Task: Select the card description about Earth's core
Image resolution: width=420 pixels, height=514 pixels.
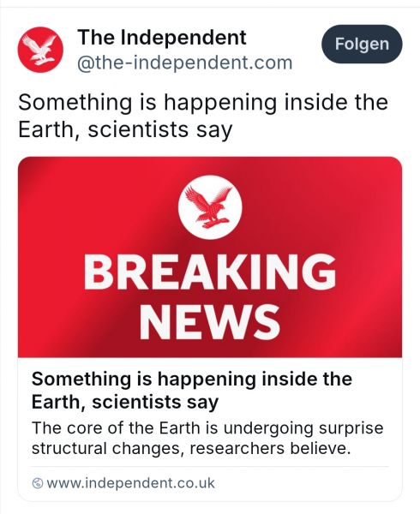Action: [207, 439]
